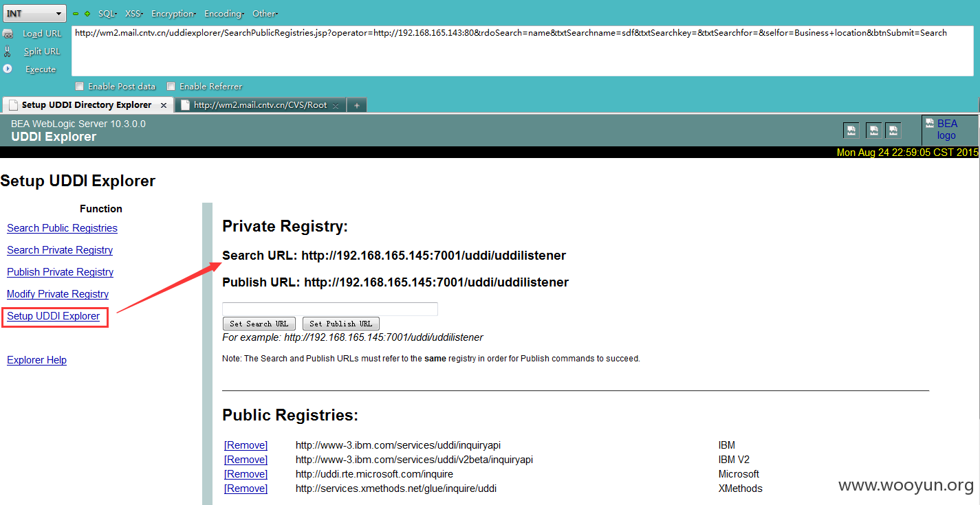Open the Search Private Registry link
This screenshot has height=505, width=980.
click(60, 250)
